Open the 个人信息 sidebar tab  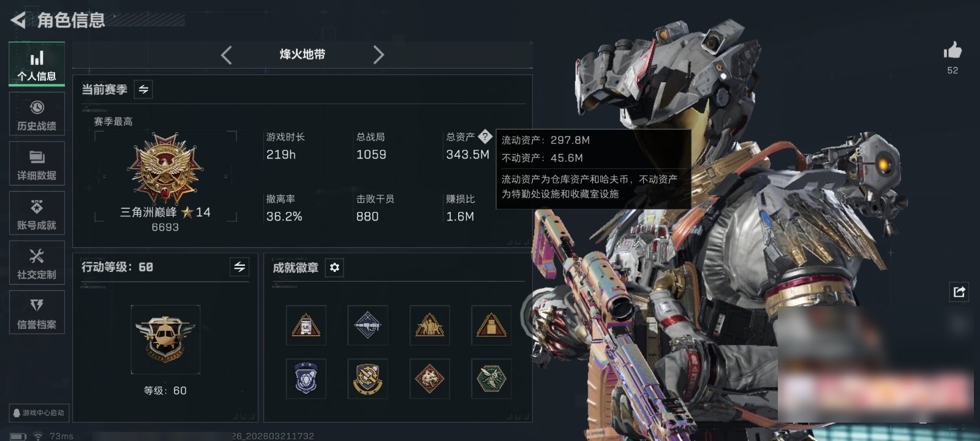click(37, 64)
